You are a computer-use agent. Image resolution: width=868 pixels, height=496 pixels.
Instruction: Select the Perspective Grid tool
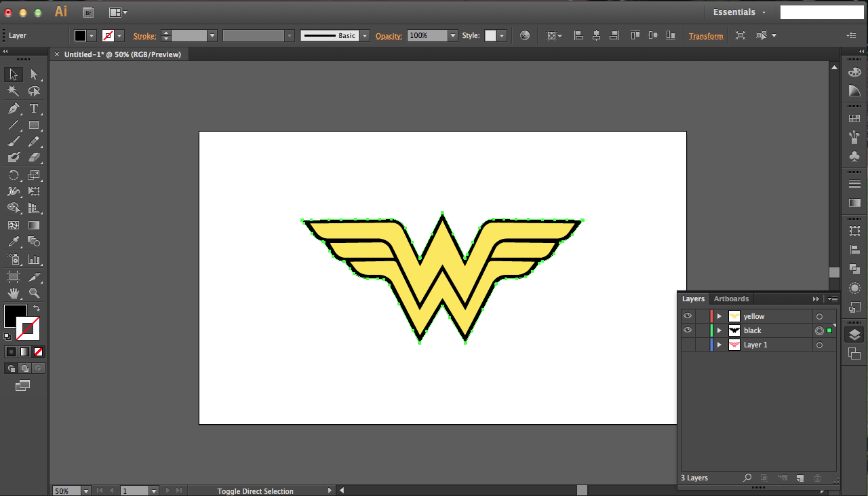point(34,208)
